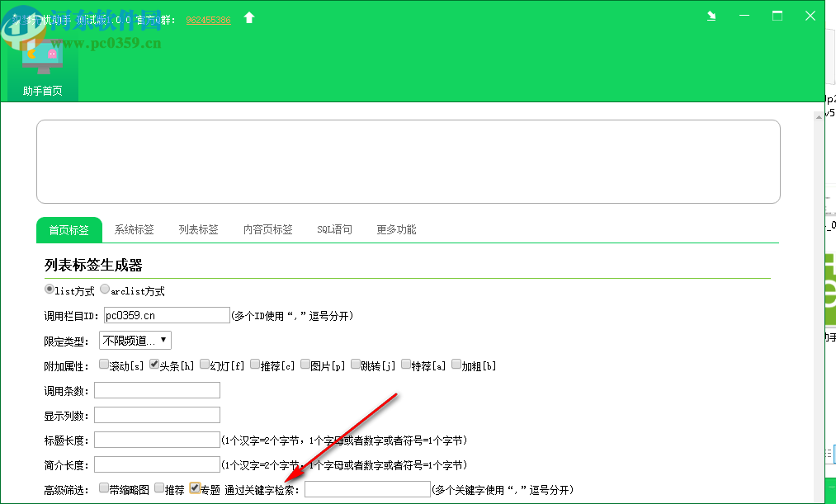Uncheck the 头条[h] checkbox
The height and width of the screenshot is (504, 836).
pyautogui.click(x=154, y=365)
